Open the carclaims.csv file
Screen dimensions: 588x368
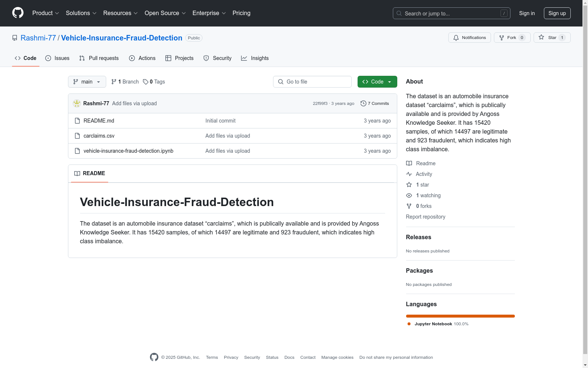[x=99, y=136]
